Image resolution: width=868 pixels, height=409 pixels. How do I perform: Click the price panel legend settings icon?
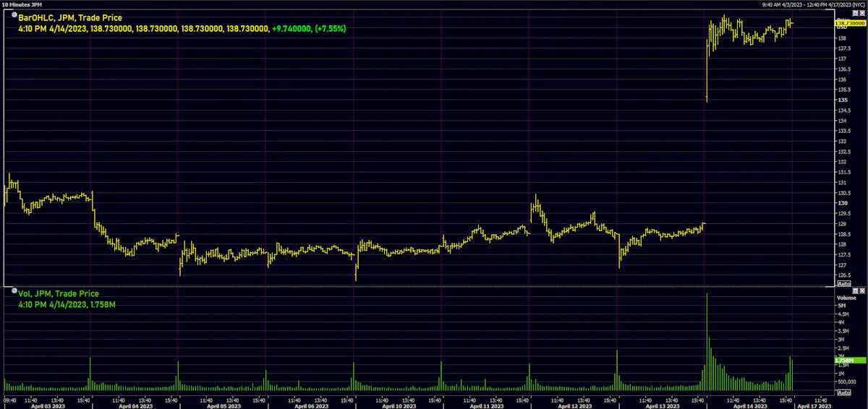point(14,14)
